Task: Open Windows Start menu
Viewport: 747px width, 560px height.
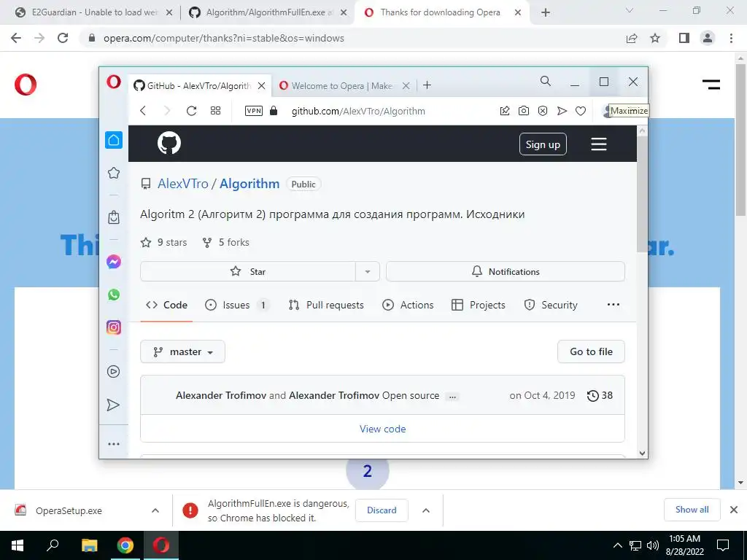Action: click(18, 545)
